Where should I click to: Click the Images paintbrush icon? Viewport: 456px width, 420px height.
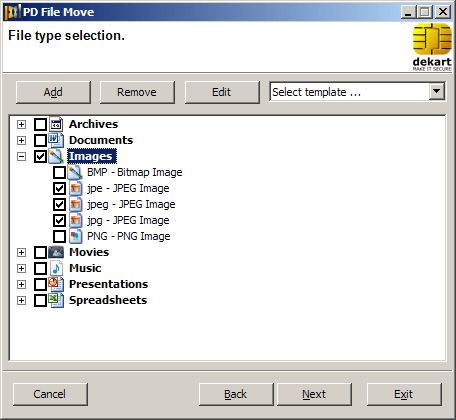(56, 156)
